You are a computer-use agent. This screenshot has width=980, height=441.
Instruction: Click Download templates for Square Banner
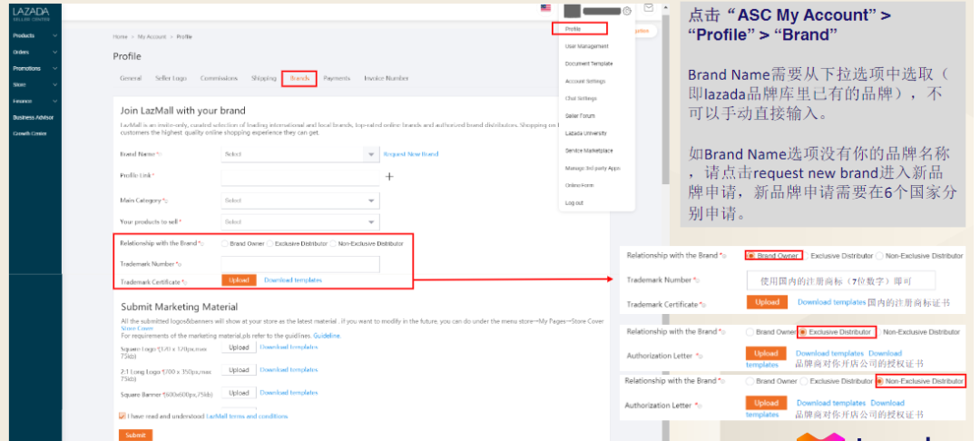pyautogui.click(x=289, y=393)
